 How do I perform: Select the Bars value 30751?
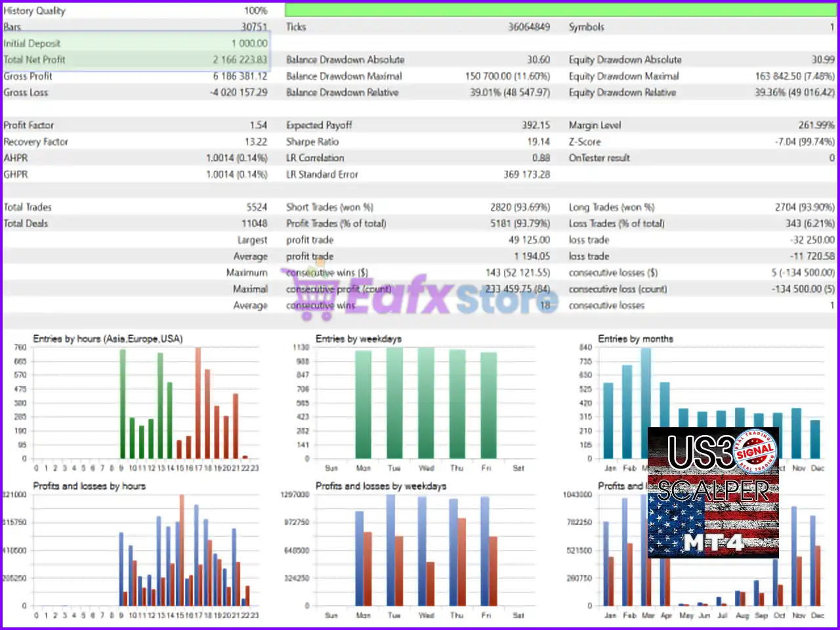pyautogui.click(x=254, y=27)
